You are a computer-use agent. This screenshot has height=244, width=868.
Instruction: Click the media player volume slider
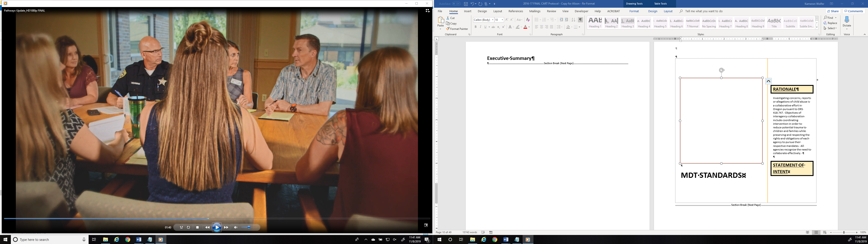(x=249, y=228)
